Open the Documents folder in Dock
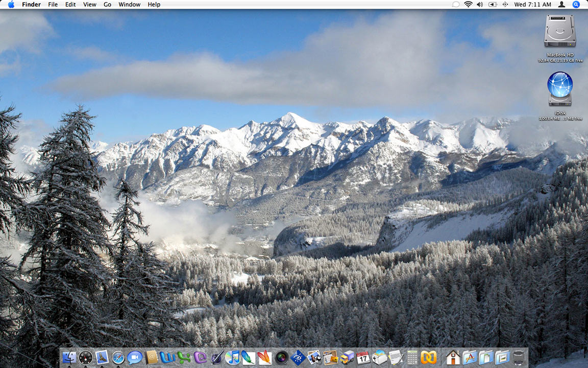 click(x=486, y=357)
